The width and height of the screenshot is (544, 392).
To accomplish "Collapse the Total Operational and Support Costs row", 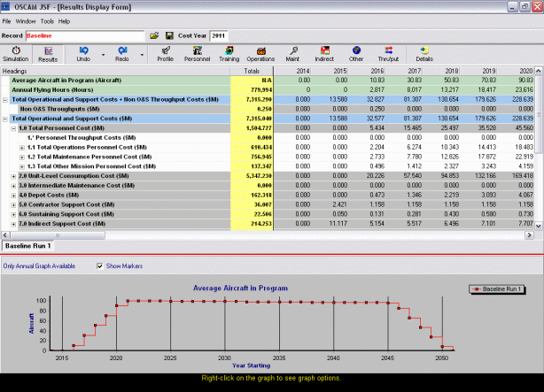I will coord(5,119).
